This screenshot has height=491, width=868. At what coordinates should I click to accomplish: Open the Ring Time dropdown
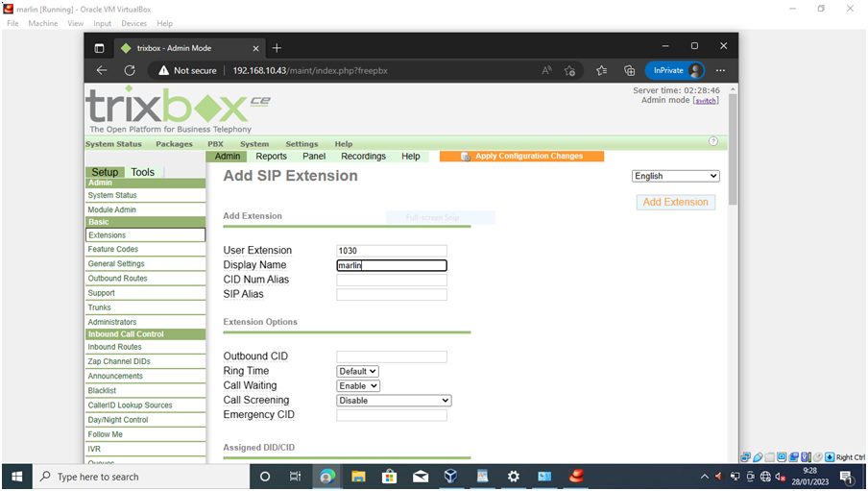click(x=357, y=371)
